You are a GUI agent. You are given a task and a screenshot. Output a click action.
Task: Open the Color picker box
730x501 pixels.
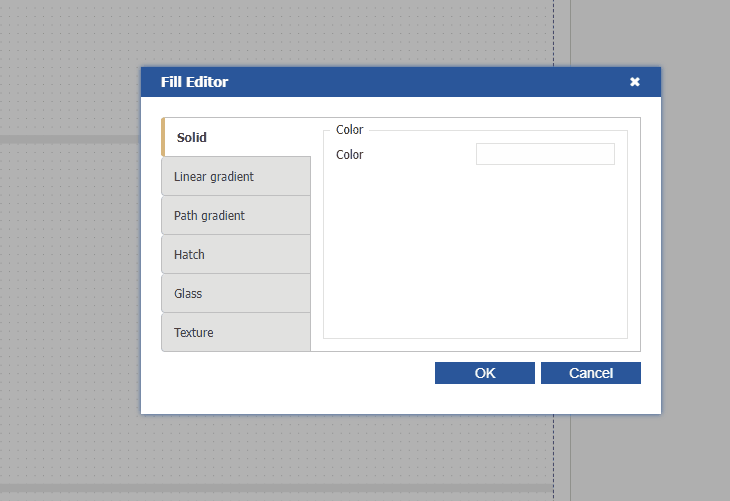pos(545,154)
